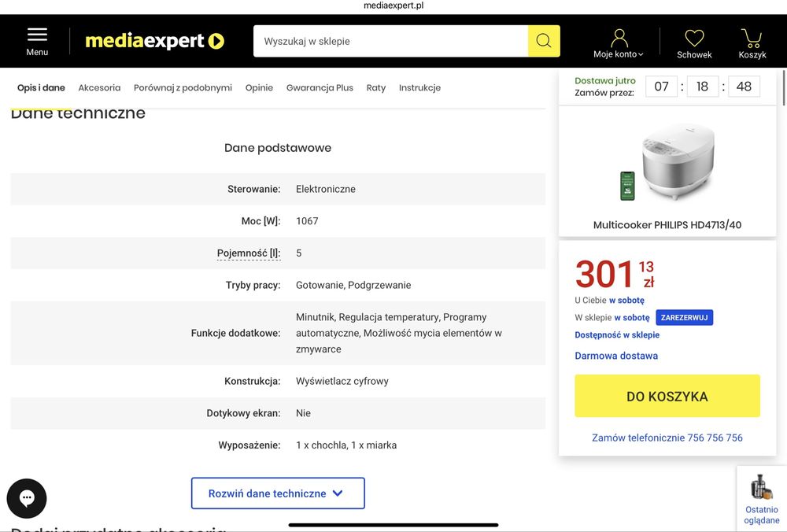
Task: Click the Zamów telefonicznie 756 756 756 link
Action: point(667,438)
